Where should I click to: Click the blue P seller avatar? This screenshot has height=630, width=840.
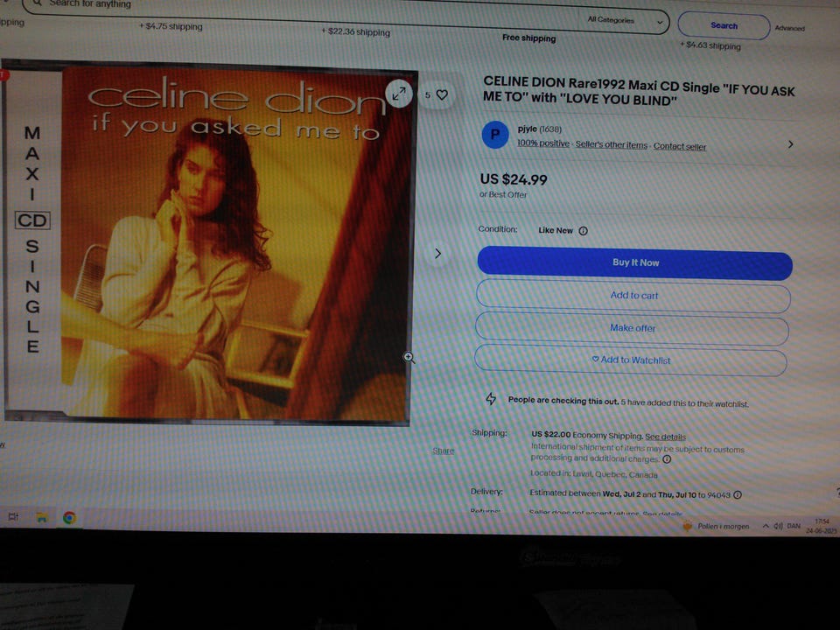click(x=495, y=135)
